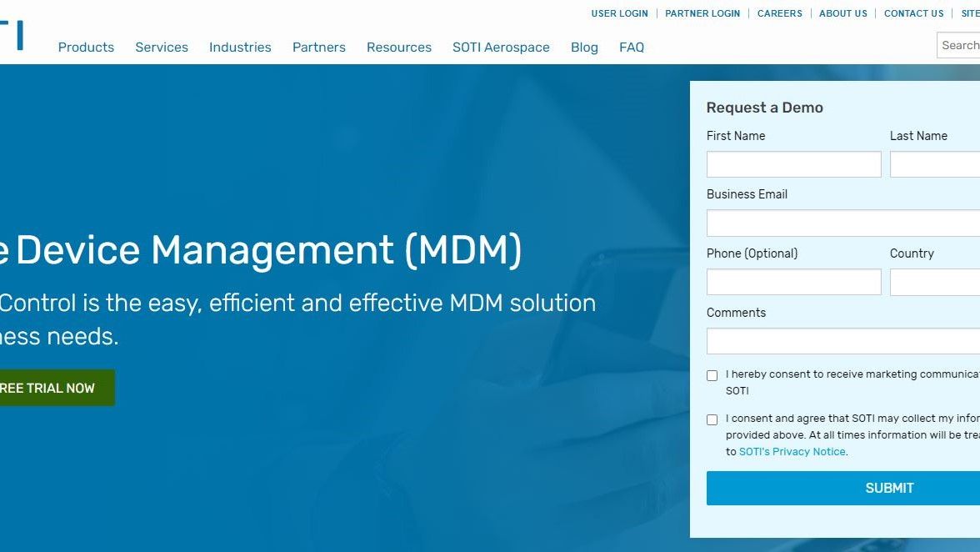Open the CONTACT US link
This screenshot has height=552, width=980.
(913, 13)
